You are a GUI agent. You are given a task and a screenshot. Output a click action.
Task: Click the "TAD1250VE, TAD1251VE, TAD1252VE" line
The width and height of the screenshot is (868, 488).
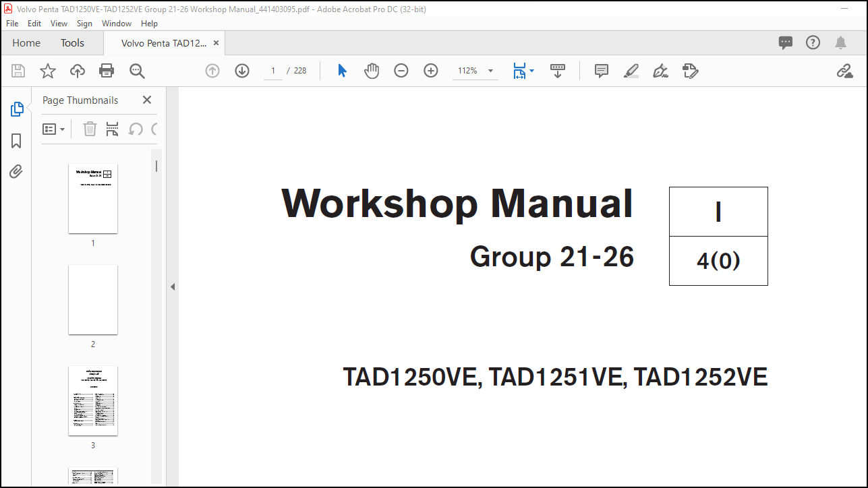click(x=556, y=377)
